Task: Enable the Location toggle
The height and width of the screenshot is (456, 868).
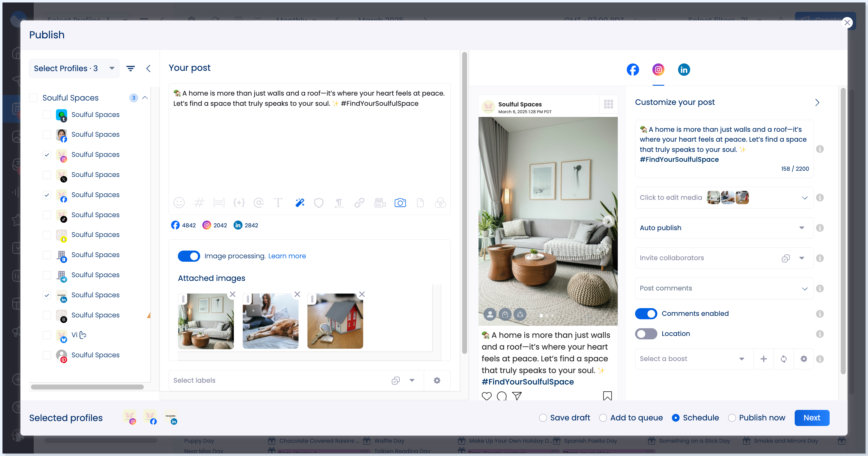Action: pyautogui.click(x=646, y=334)
